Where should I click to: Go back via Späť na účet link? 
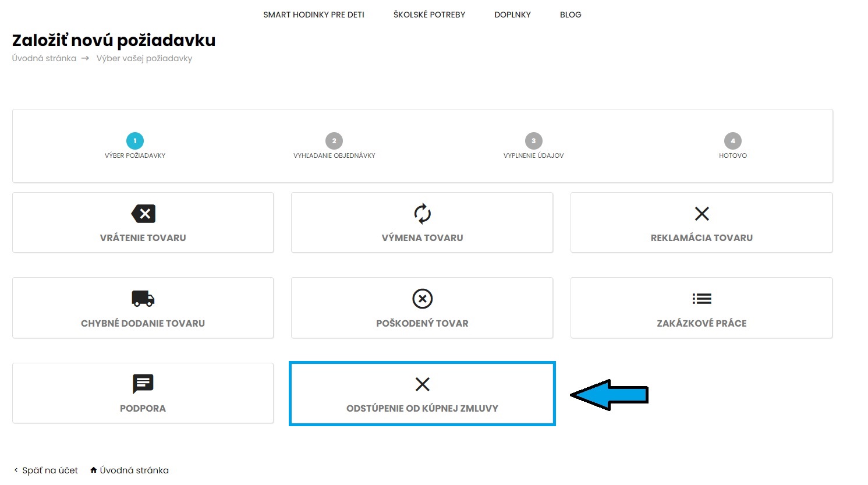(49, 470)
